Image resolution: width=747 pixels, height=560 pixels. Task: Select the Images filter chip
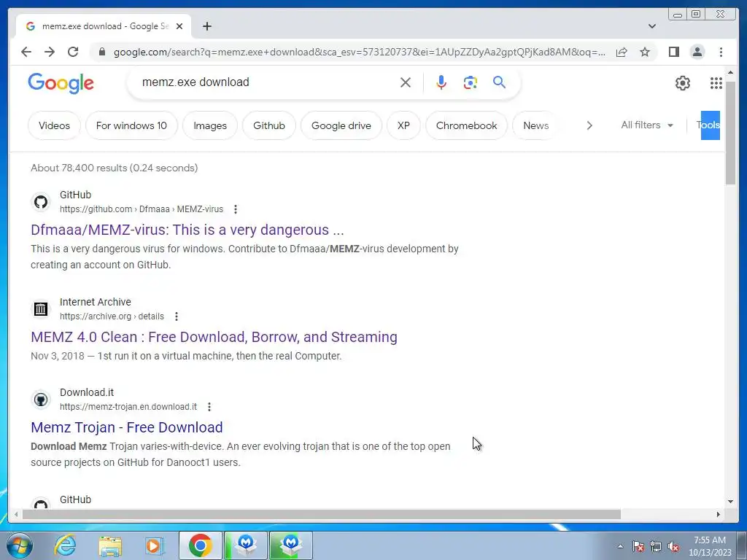click(210, 125)
